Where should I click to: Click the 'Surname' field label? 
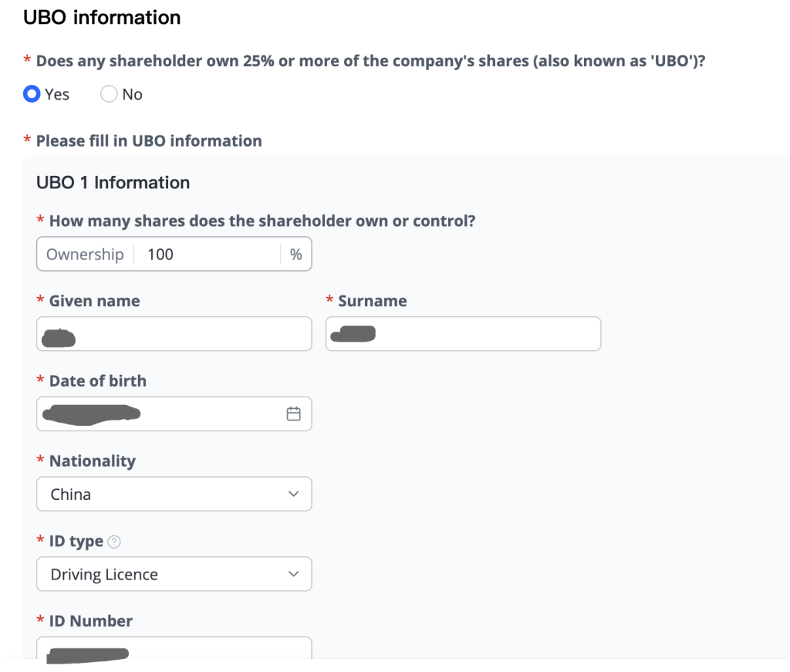click(373, 301)
